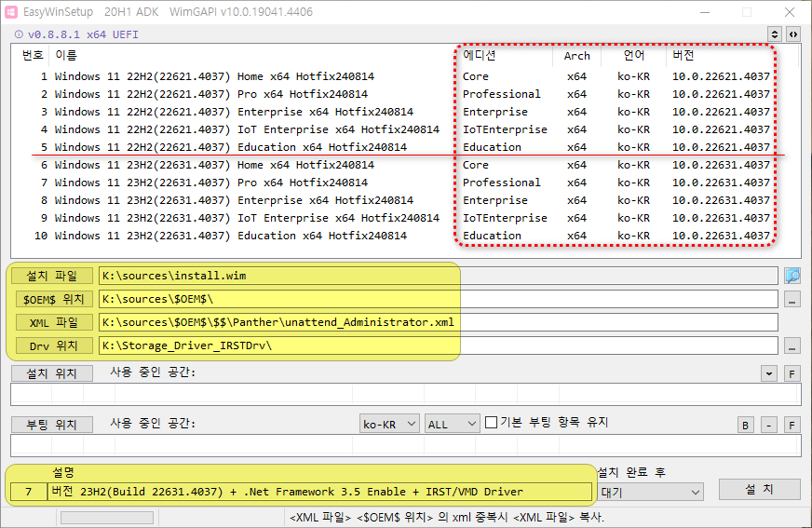Click B button in boot location row

point(746,425)
